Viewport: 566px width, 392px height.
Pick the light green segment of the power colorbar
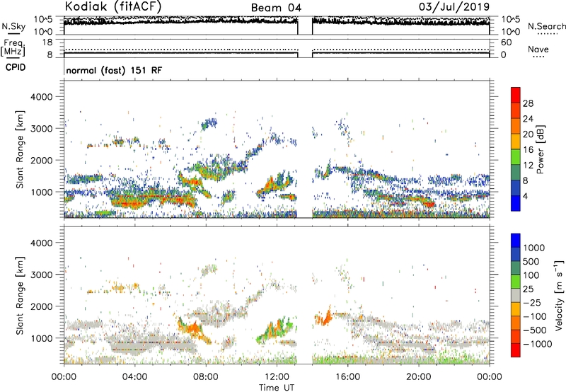tap(516, 157)
